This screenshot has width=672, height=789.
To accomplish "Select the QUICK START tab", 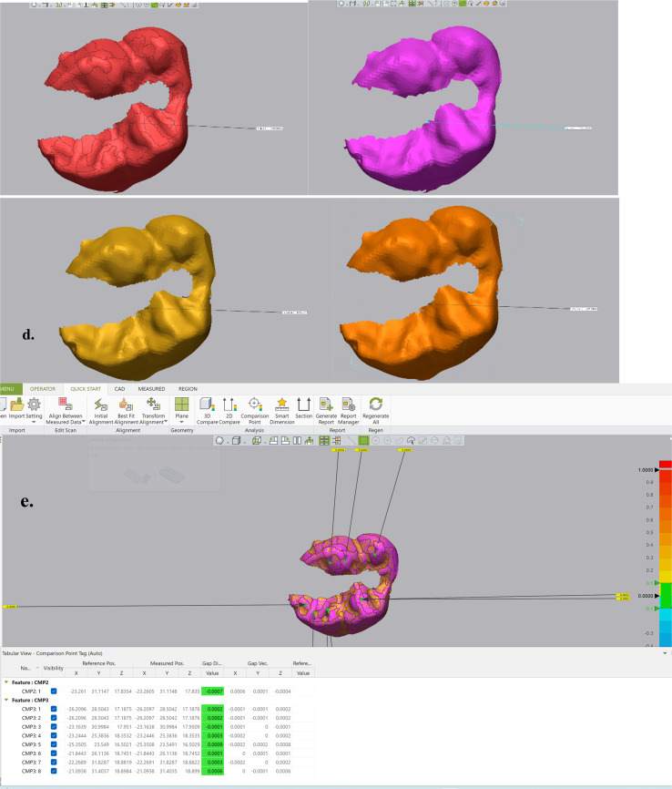I will (86, 389).
